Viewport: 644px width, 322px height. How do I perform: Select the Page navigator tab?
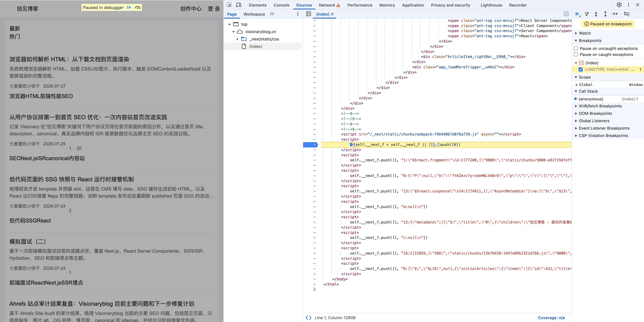point(232,14)
